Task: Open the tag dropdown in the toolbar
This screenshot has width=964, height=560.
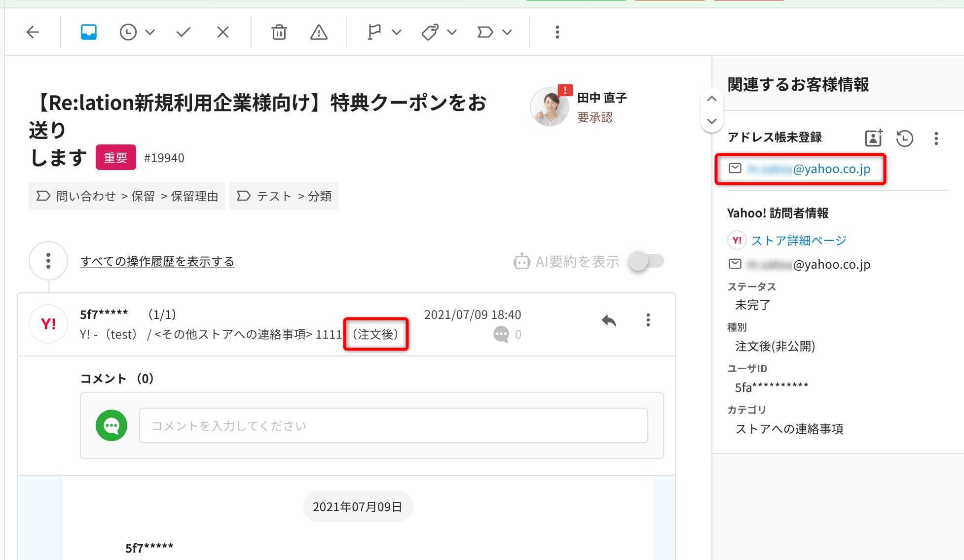Action: click(x=451, y=33)
